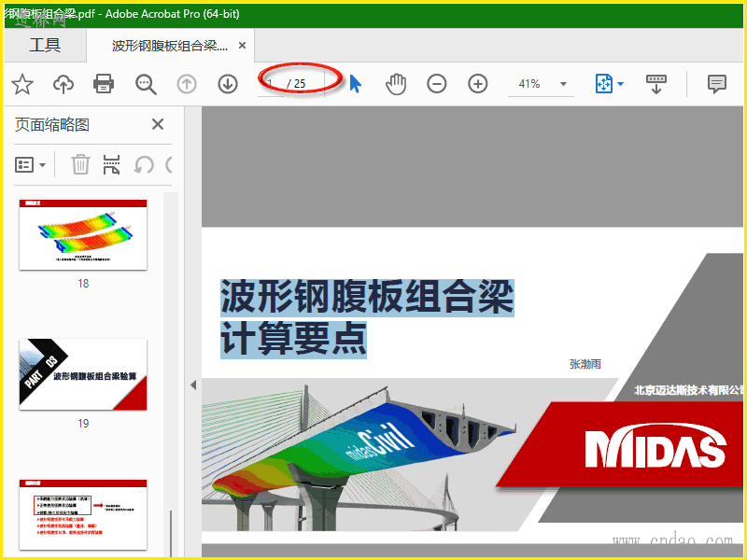Expand thumbnail options dropdown arrow
747x560 pixels.
pos(42,165)
